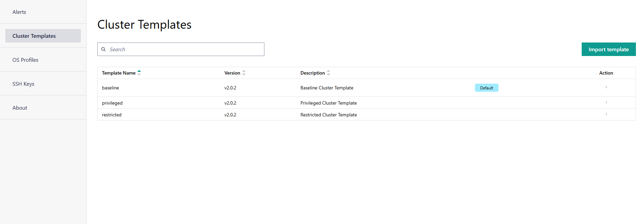Click the Default badge on the baseline row
644x224 pixels.
point(486,88)
